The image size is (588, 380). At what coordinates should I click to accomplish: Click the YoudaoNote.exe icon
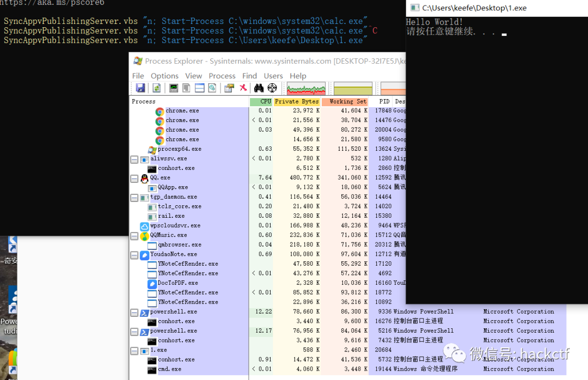[144, 255]
